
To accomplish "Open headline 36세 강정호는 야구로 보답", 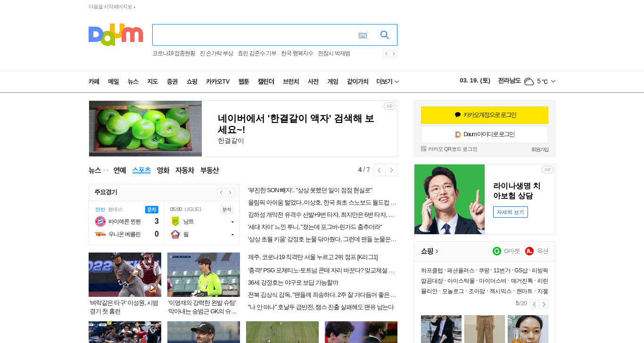I will click(293, 283).
